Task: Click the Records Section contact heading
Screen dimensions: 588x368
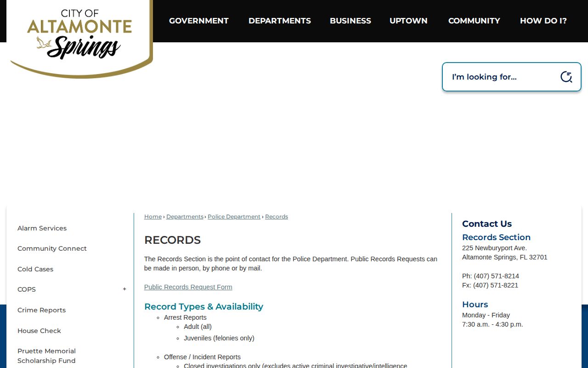Action: [496, 237]
